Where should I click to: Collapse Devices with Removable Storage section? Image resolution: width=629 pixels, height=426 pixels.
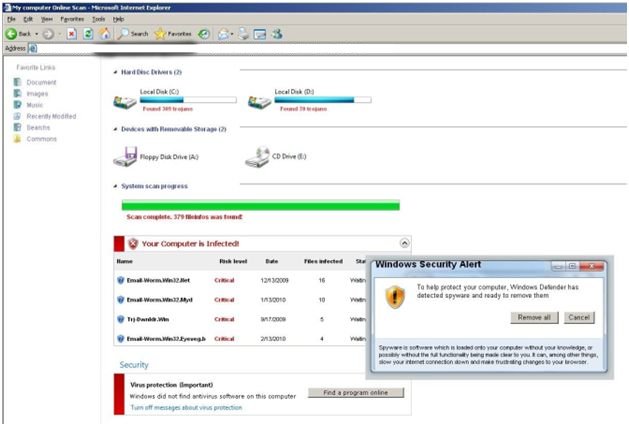(x=116, y=129)
